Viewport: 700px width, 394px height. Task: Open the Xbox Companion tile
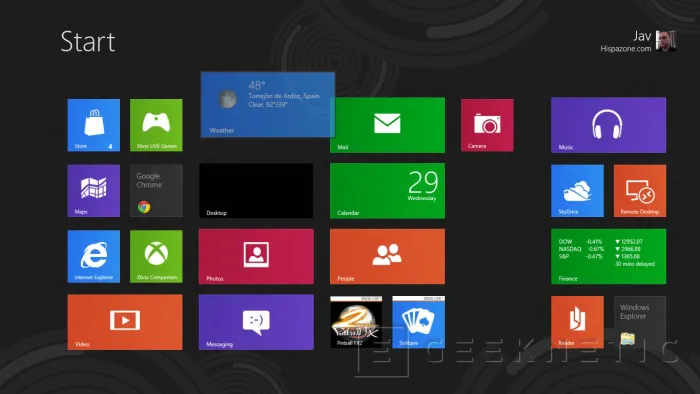pos(156,256)
